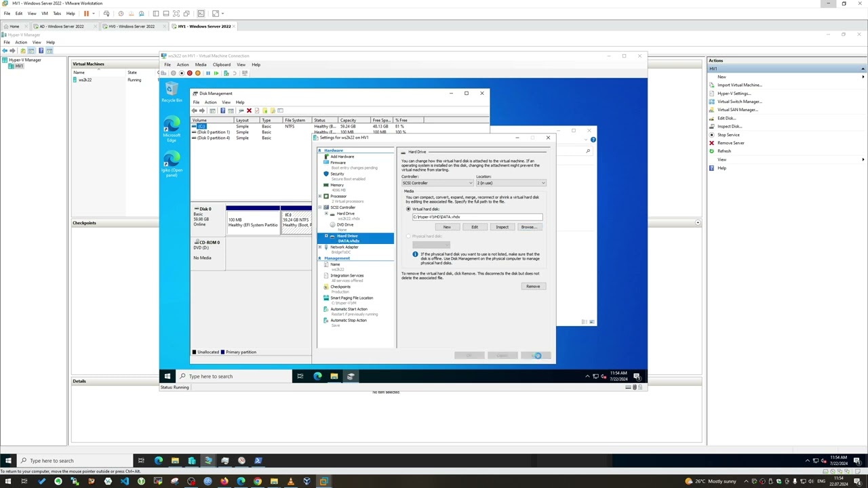Click VMware snapshot clock icon
The image size is (868, 488).
click(121, 14)
